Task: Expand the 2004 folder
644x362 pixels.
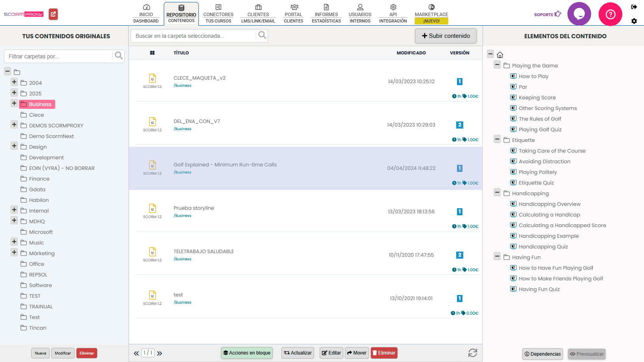Action: coord(14,82)
